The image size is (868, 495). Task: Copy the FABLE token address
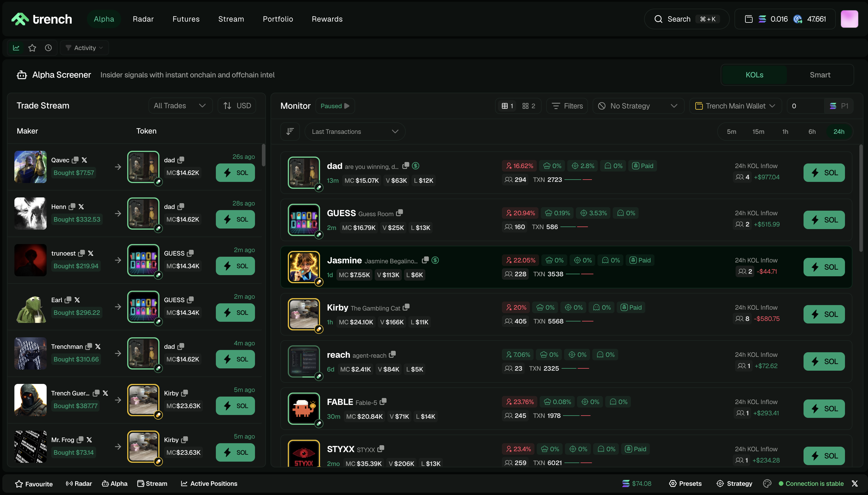click(383, 401)
